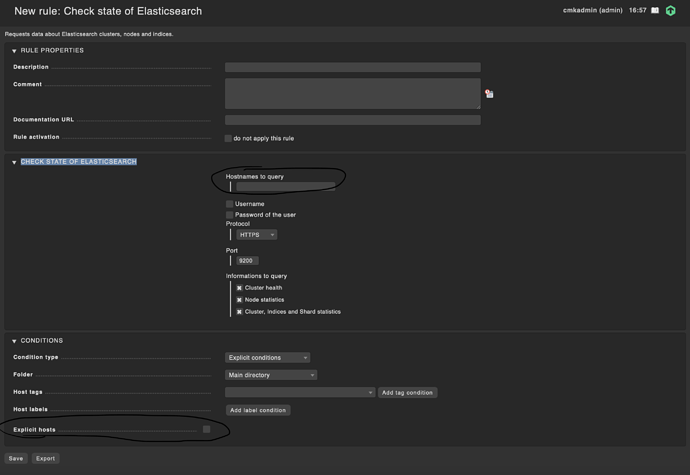The image size is (690, 475).
Task: Collapse the Rule Properties section
Action: (x=14, y=51)
